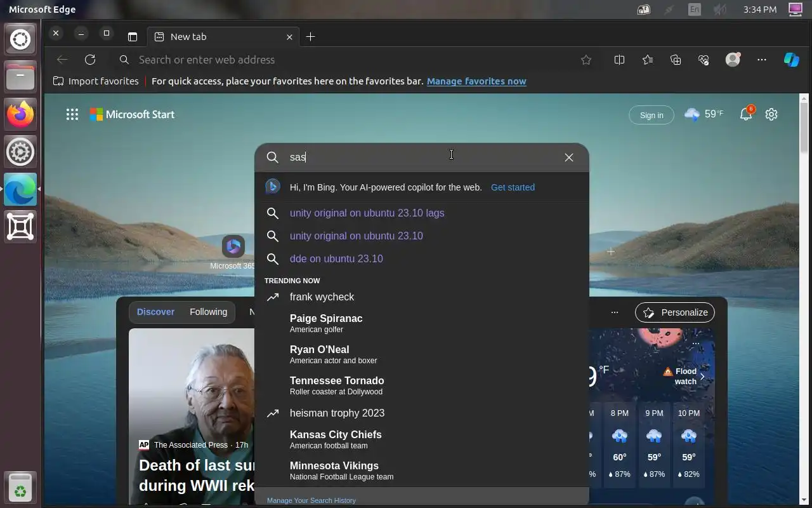Screen dimensions: 812x508
Task: Click Get started Bing link
Action: (x=513, y=187)
